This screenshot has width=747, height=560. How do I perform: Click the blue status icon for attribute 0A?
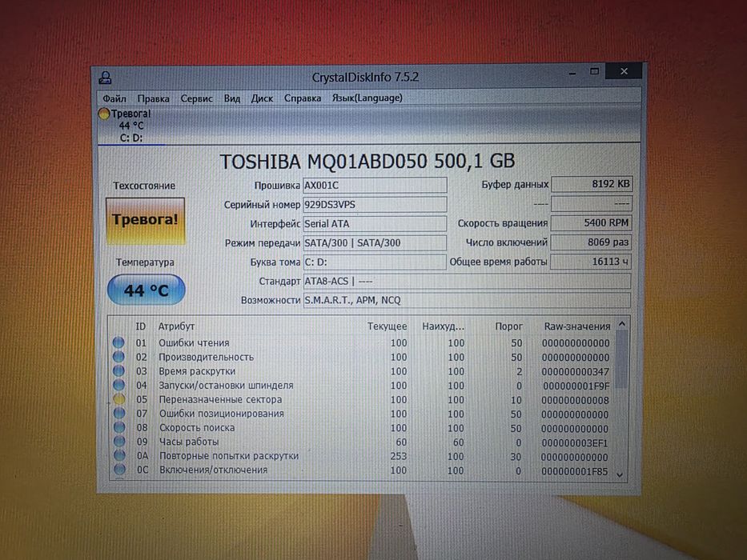[x=119, y=455]
